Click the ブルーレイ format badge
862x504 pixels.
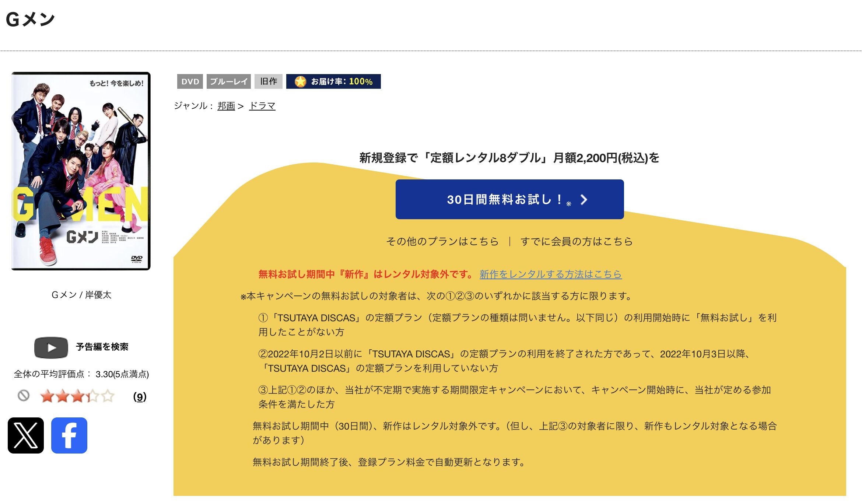click(x=229, y=81)
